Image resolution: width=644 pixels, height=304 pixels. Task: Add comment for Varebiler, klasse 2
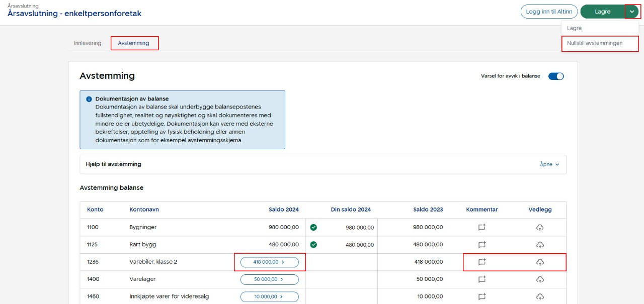click(481, 262)
